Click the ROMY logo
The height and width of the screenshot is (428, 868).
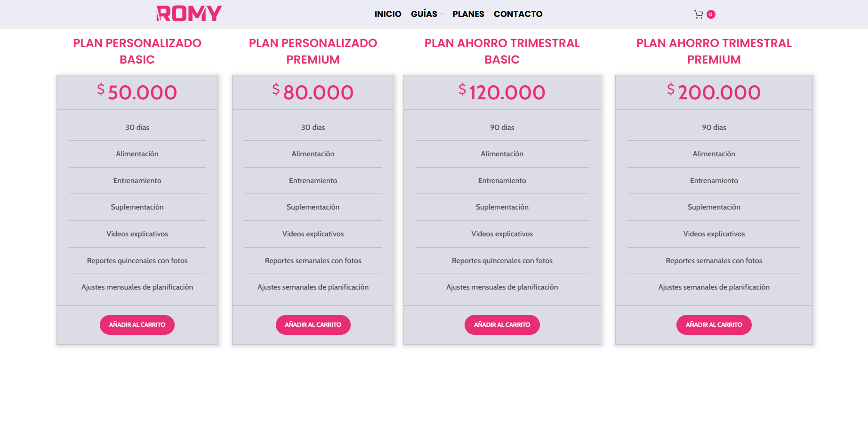pos(189,14)
